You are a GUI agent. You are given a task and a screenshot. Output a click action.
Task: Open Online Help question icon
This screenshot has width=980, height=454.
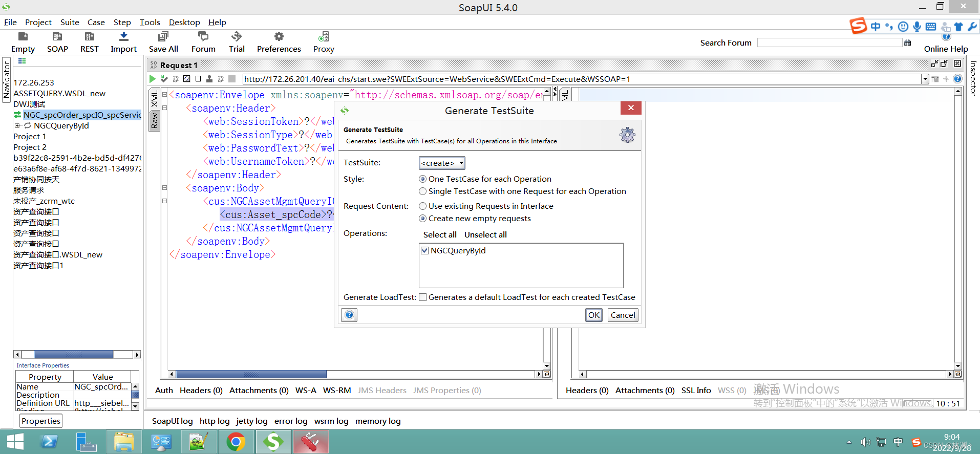(x=946, y=37)
